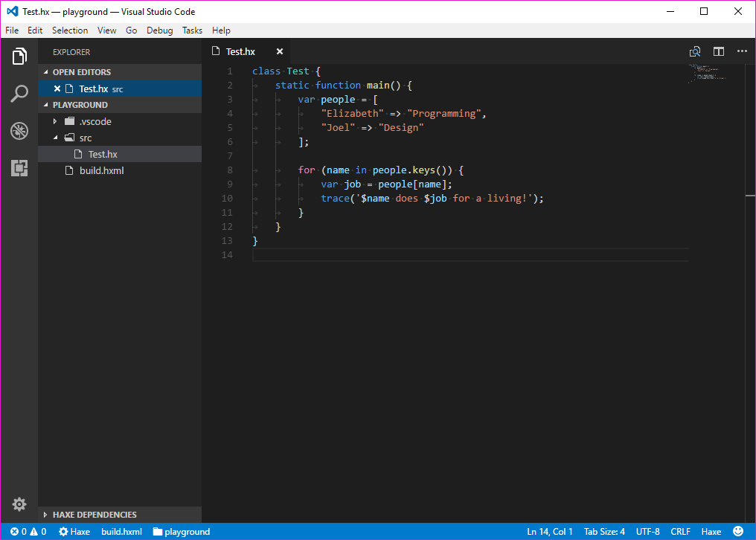Click the VS Code logo in title bar
Screen dimensions: 756x540
tap(13, 11)
